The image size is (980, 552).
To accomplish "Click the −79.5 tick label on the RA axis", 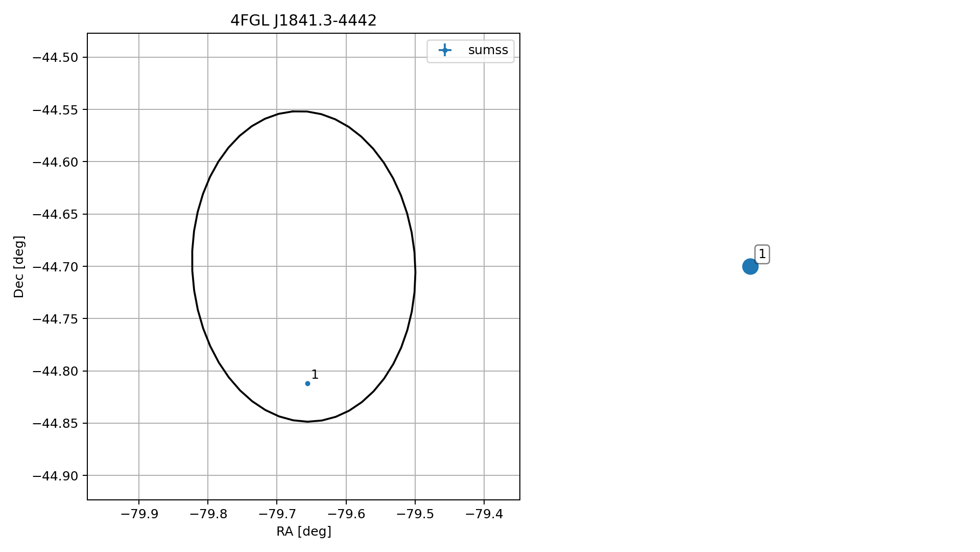I will coord(415,514).
